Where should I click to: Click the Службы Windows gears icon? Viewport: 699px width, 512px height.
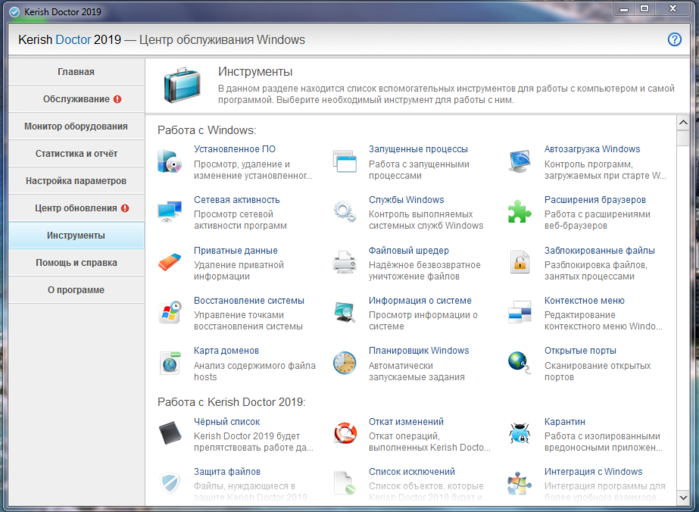point(345,211)
